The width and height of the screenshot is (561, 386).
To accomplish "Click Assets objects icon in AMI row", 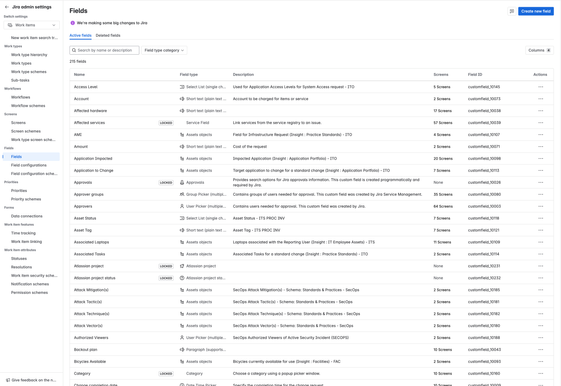I will click(x=182, y=135).
